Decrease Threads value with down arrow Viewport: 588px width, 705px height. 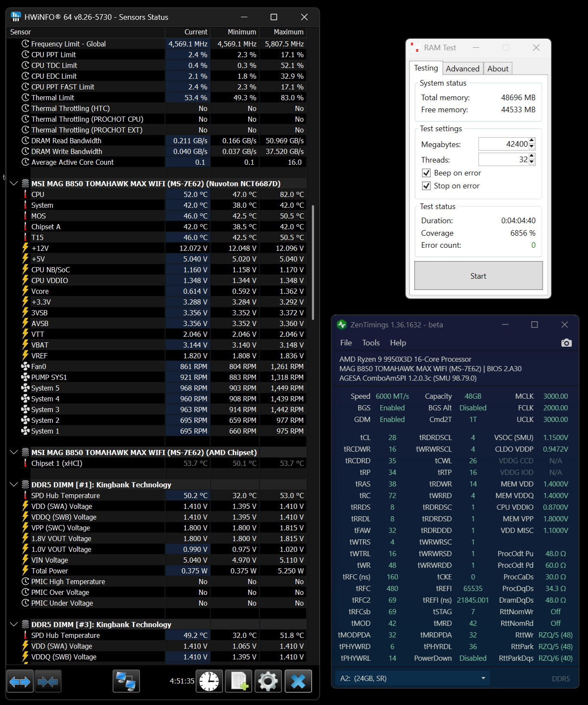pos(532,162)
